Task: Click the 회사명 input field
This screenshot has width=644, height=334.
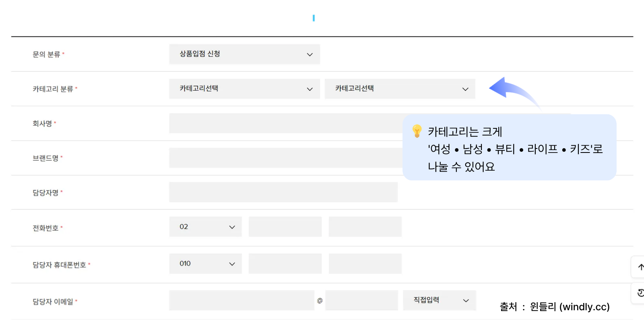Action: [x=282, y=123]
